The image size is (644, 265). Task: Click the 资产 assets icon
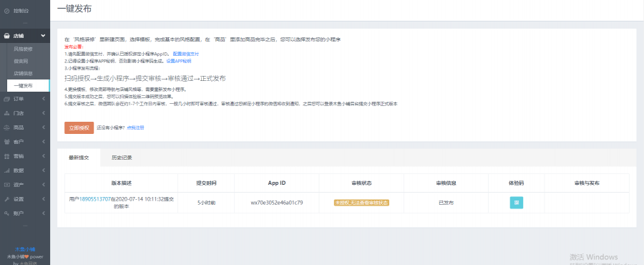coord(6,185)
